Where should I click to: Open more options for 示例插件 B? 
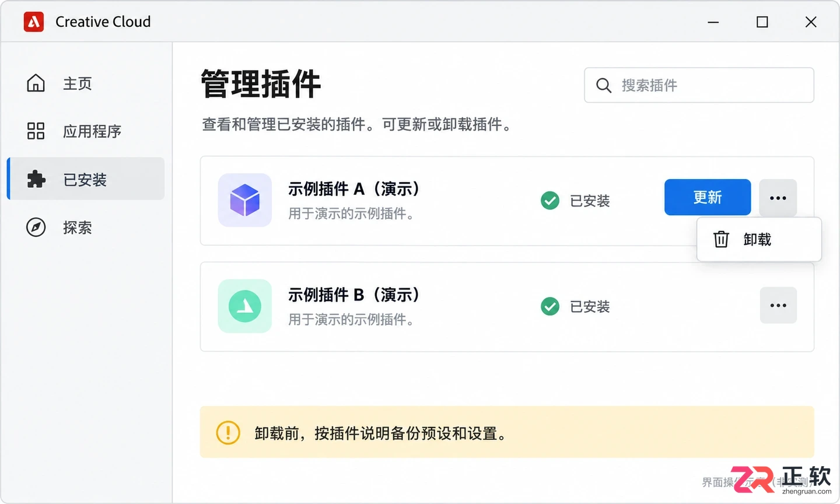point(778,305)
